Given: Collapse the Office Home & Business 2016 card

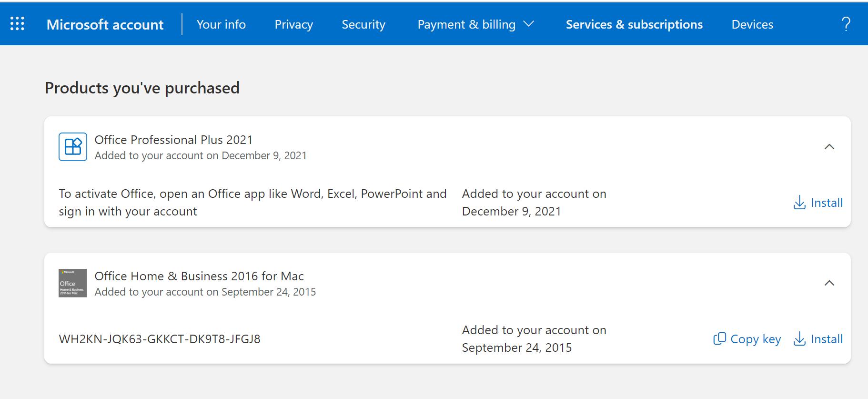Looking at the screenshot, I should point(829,283).
